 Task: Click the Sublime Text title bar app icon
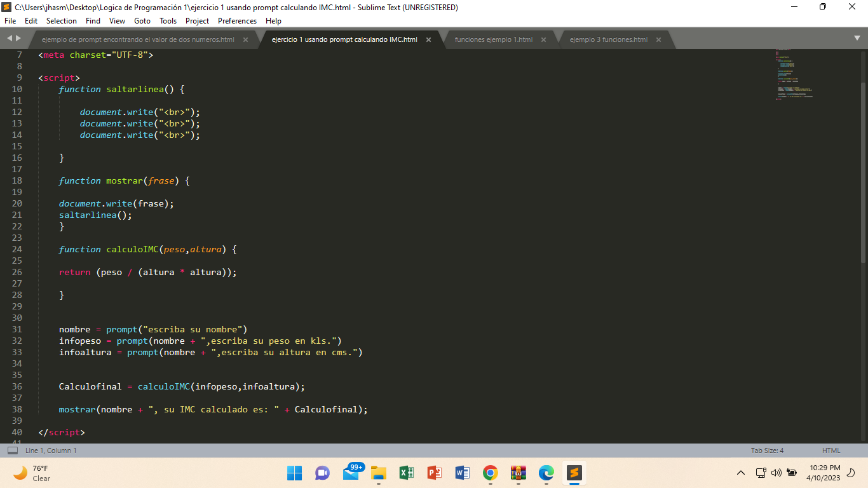click(7, 7)
